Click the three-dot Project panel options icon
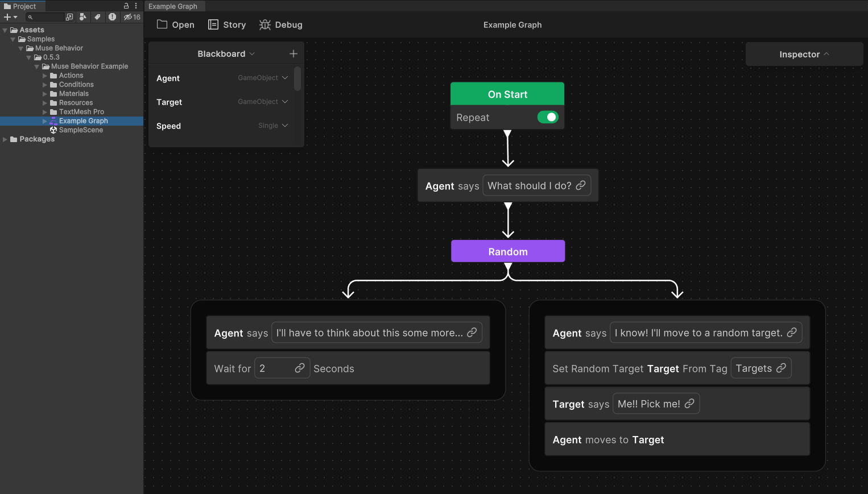 click(136, 6)
